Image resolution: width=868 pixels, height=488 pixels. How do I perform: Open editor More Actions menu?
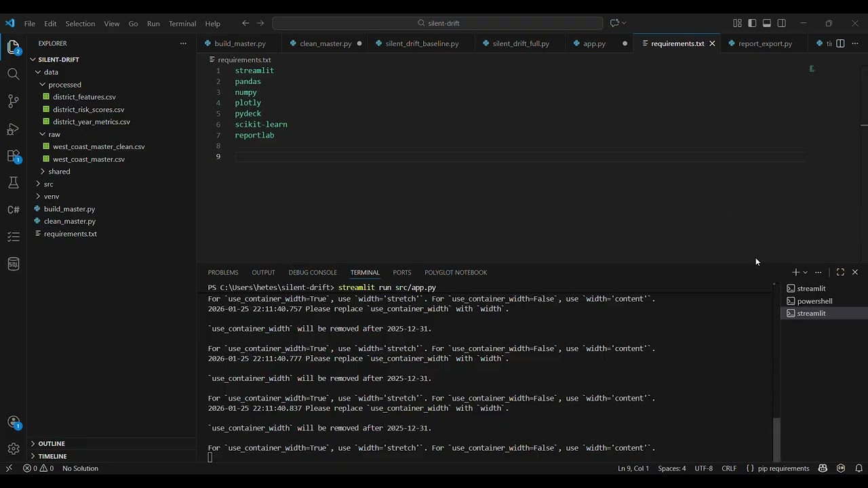(854, 43)
